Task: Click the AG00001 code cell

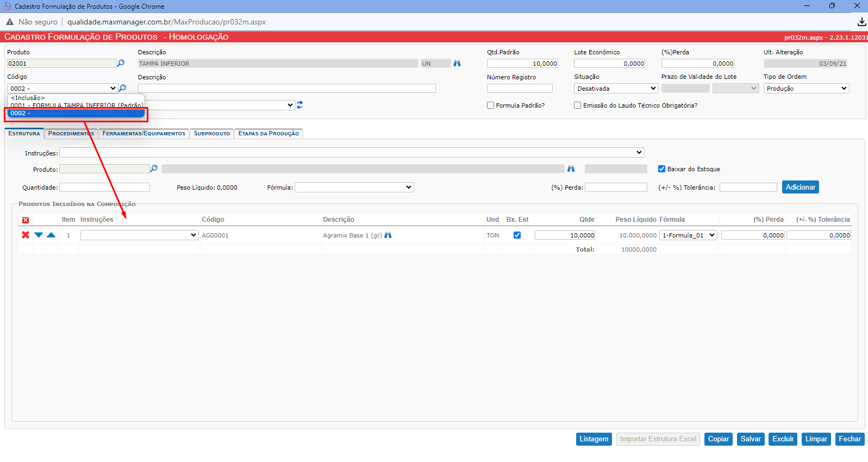Action: (215, 235)
